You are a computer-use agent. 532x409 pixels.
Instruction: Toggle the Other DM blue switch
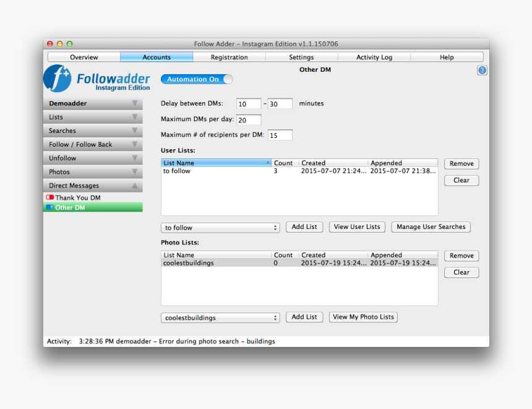tap(50, 207)
